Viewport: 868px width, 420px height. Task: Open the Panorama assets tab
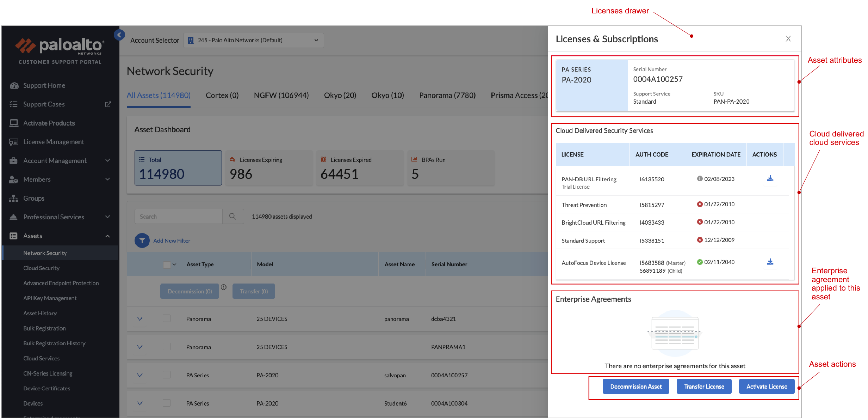point(447,95)
